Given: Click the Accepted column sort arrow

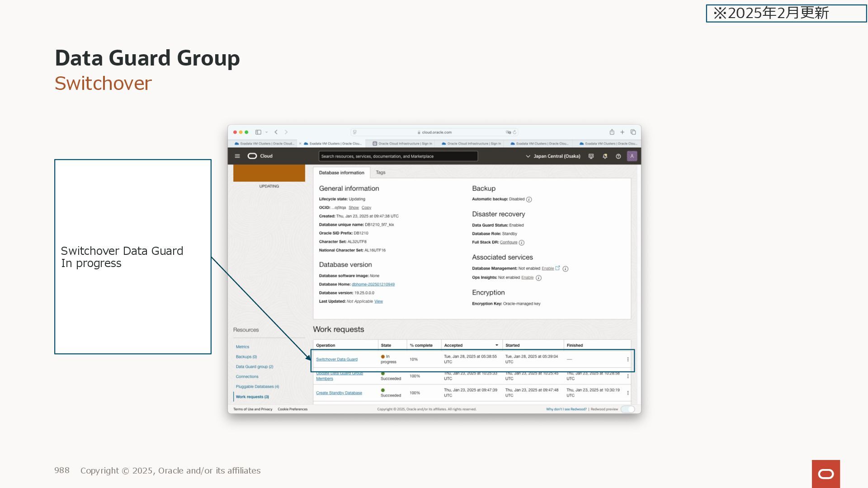Looking at the screenshot, I should pos(496,346).
